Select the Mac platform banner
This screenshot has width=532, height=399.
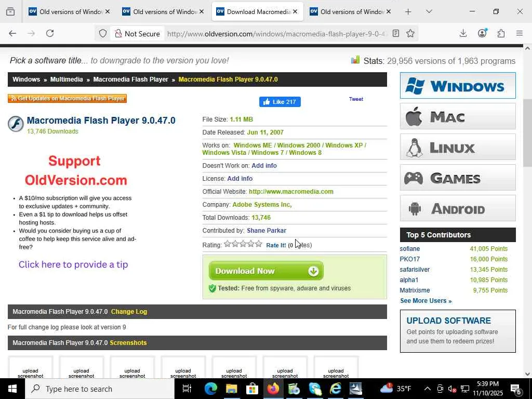(458, 116)
